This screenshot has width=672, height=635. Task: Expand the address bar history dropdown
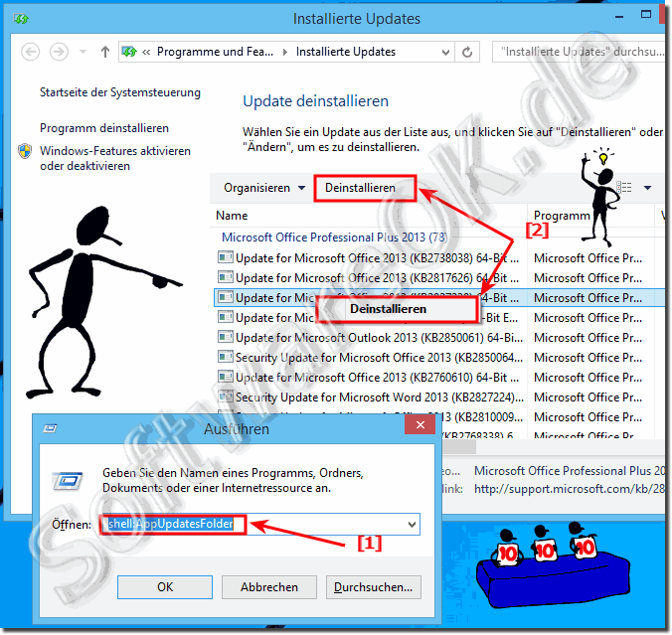445,53
